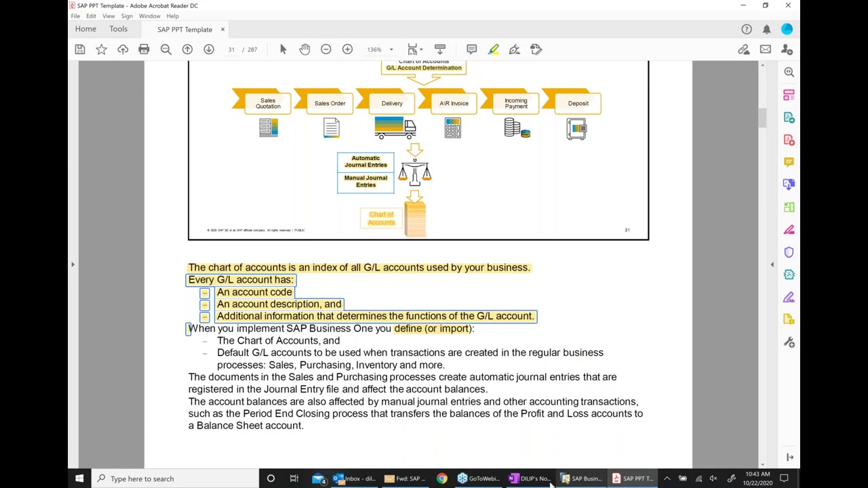Open the yellow Comment tool in right pane
Screen dimensions: 868x488
789,162
